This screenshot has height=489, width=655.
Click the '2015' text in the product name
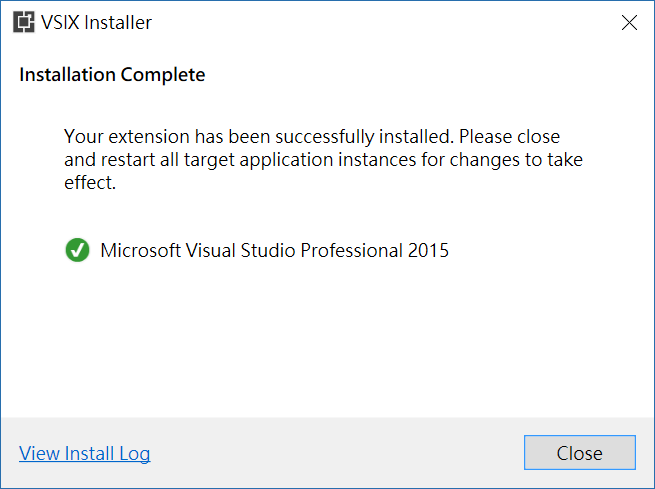coord(428,250)
